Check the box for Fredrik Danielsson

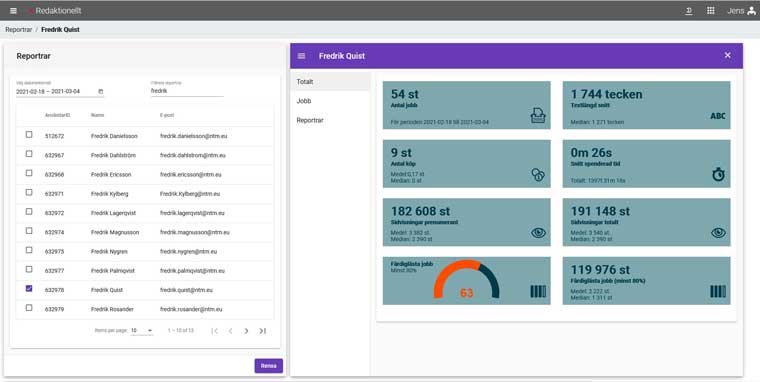pos(29,135)
